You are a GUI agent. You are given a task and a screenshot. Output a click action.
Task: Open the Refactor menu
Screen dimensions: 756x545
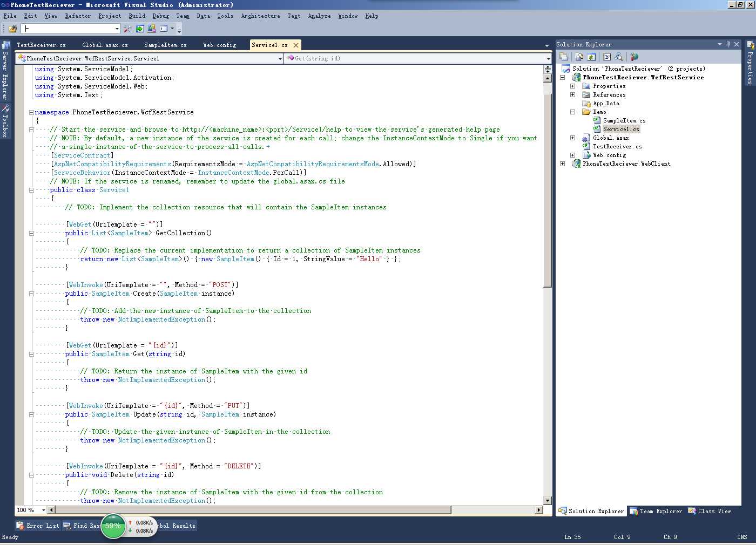78,16
